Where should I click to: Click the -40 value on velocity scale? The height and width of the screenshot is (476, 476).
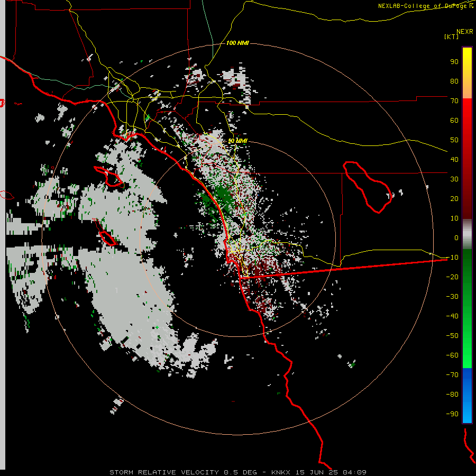452,316
